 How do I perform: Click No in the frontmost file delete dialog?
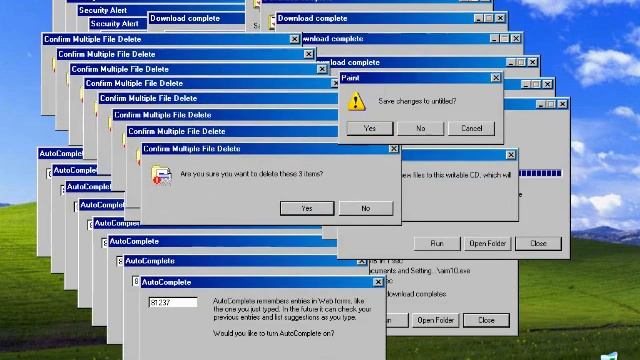point(366,208)
